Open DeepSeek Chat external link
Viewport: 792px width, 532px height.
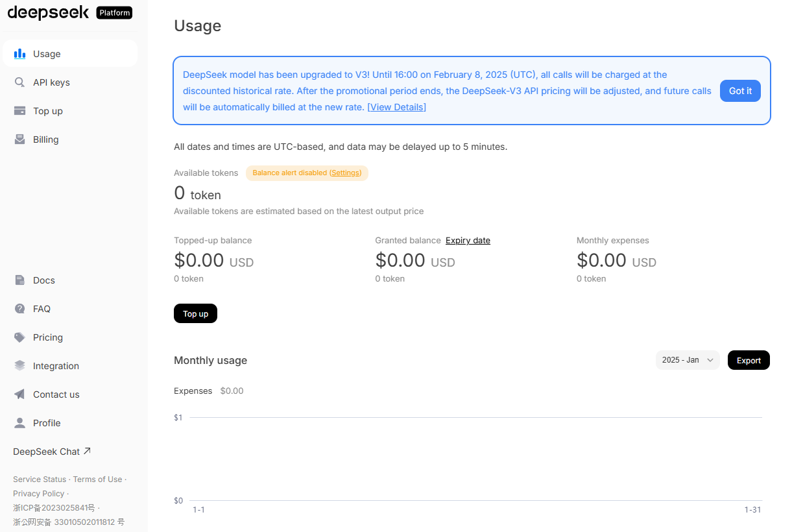[x=52, y=452]
